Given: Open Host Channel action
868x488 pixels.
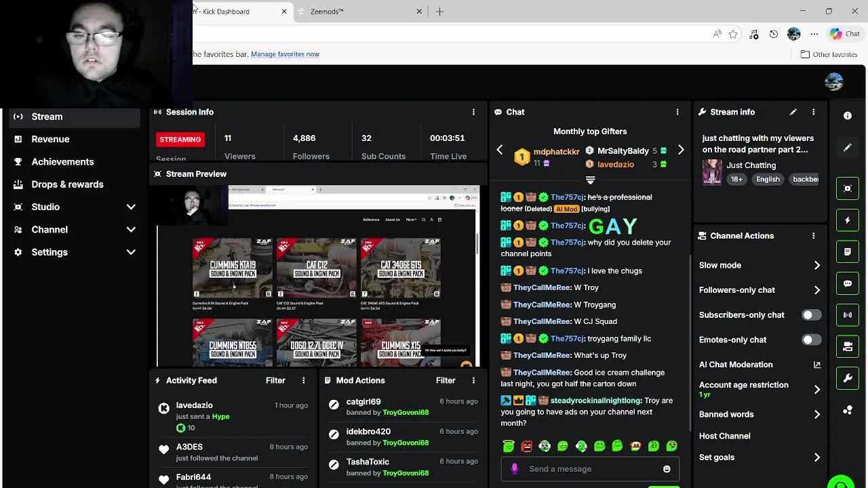Looking at the screenshot, I should (724, 436).
